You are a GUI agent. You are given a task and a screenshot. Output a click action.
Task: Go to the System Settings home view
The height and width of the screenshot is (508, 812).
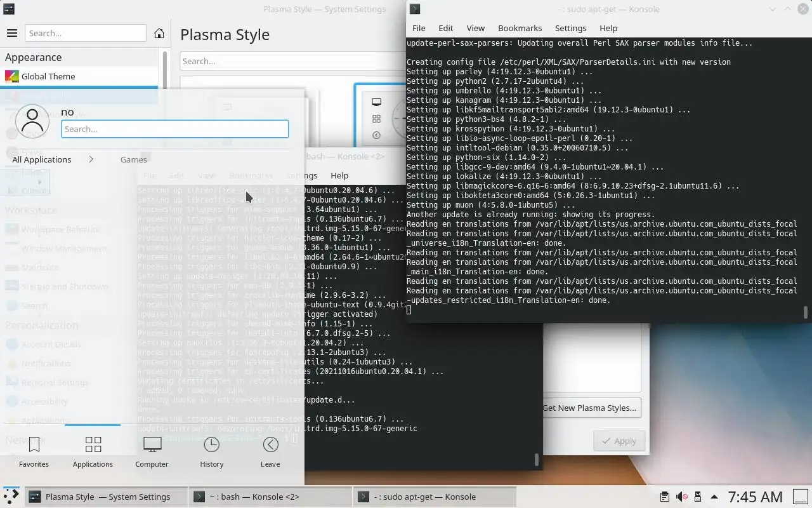(x=159, y=33)
